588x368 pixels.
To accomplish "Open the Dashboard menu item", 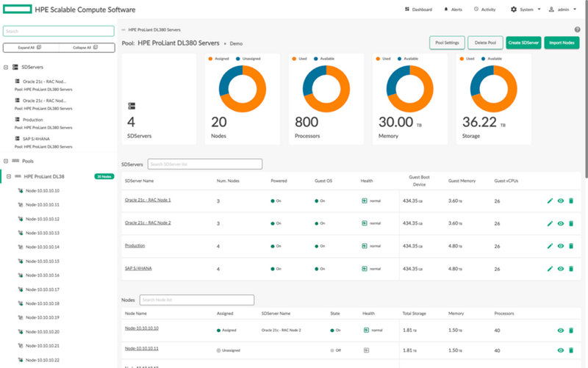I will (x=418, y=10).
